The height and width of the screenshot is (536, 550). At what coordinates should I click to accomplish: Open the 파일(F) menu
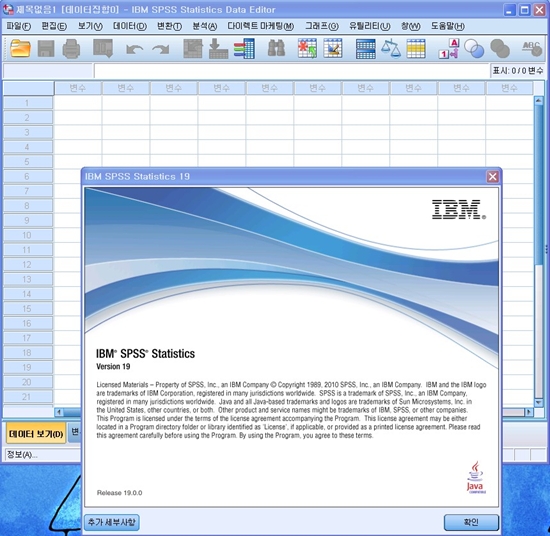point(19,26)
